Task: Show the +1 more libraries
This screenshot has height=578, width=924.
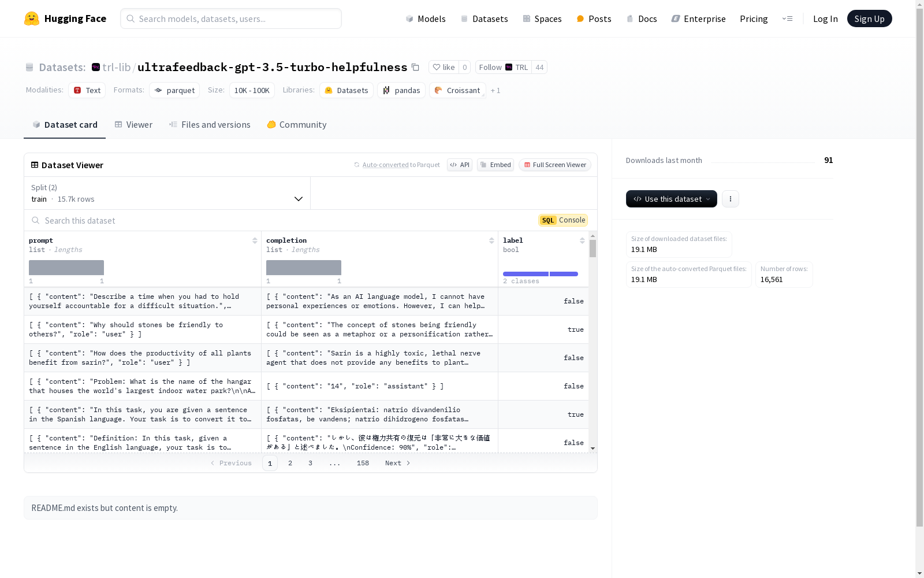Action: (x=495, y=90)
